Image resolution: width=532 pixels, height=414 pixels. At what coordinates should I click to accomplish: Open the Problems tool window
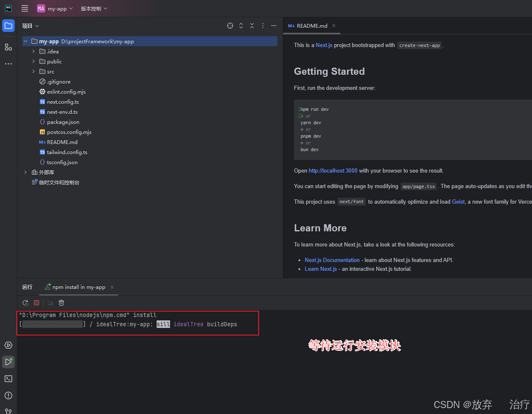tap(8, 396)
